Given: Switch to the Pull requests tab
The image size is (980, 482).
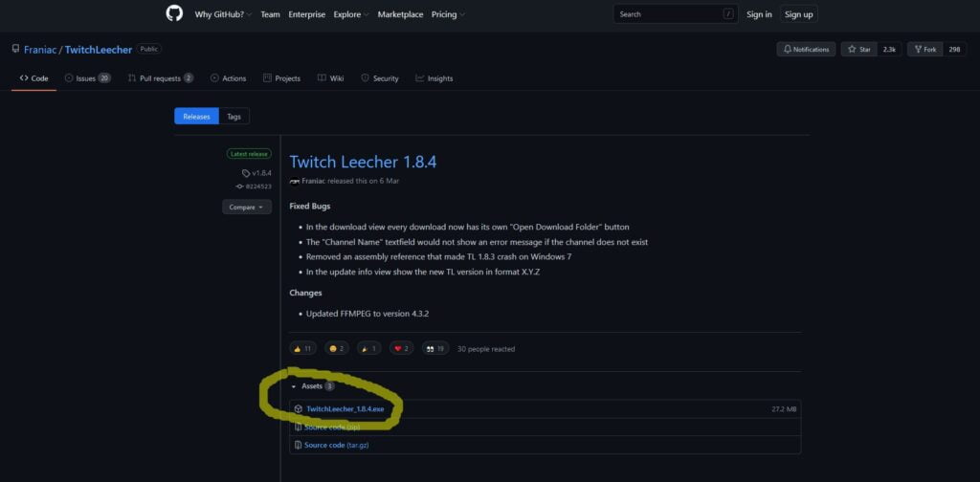Looking at the screenshot, I should pyautogui.click(x=161, y=78).
